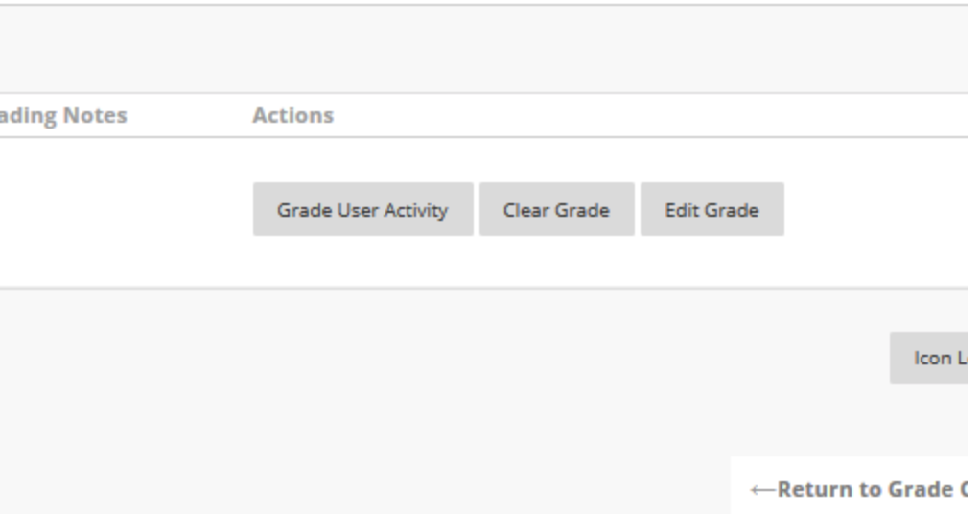Open the Edit Grade button
Image resolution: width=980 pixels, height=514 pixels.
click(712, 209)
